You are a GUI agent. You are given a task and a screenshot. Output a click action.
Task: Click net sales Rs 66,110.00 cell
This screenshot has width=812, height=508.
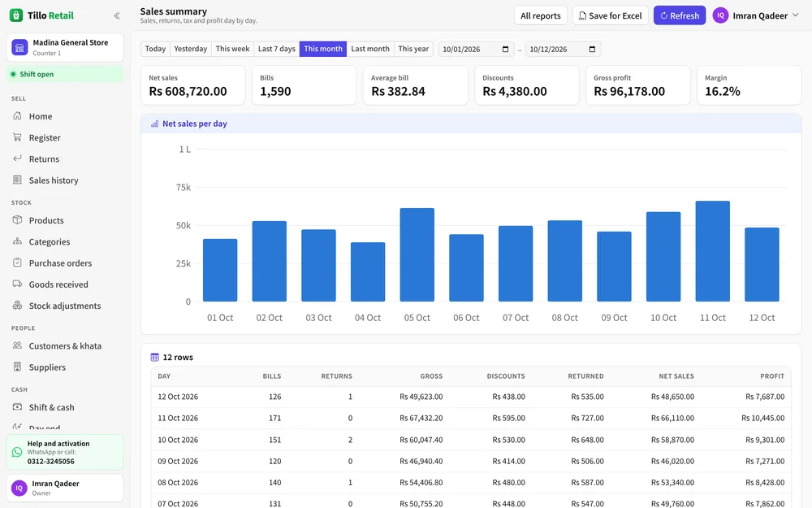(672, 418)
